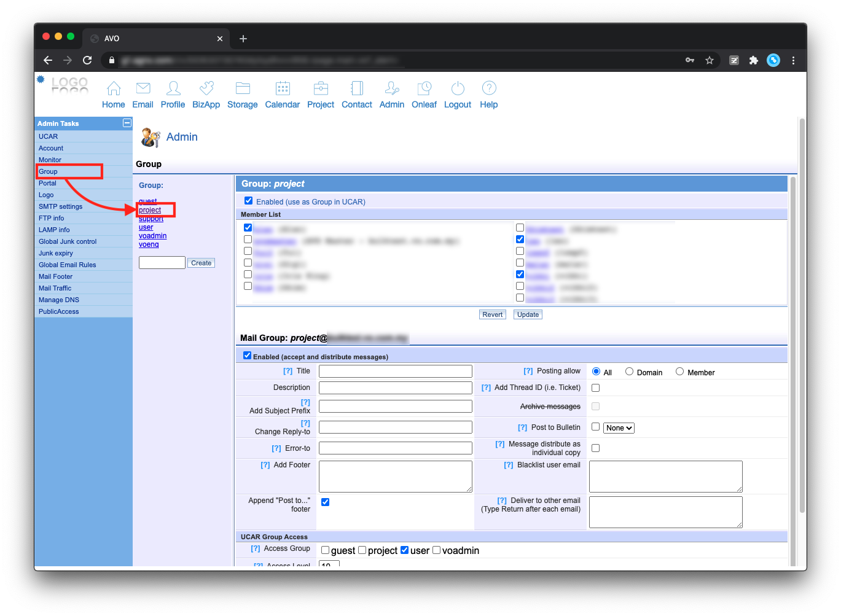The width and height of the screenshot is (841, 616).
Task: Select Posting allow Member radio
Action: (679, 372)
